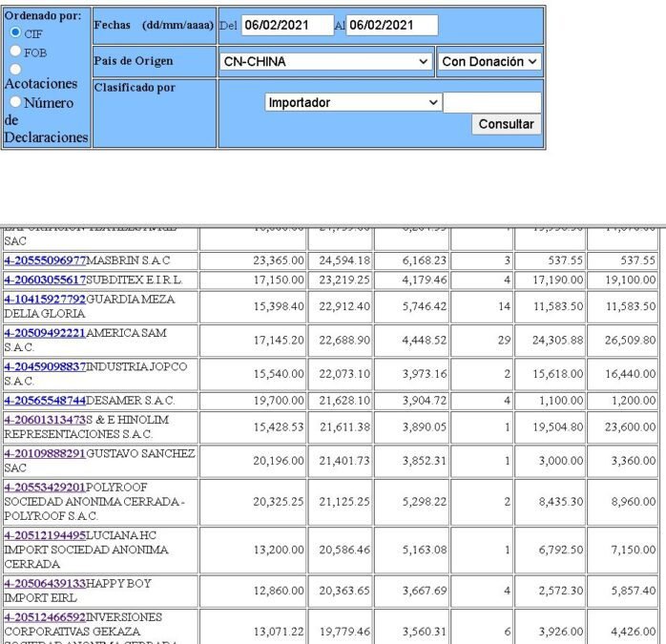Click value 15,428.53 in HINOLIM row
The height and width of the screenshot is (644, 666).
(x=279, y=426)
